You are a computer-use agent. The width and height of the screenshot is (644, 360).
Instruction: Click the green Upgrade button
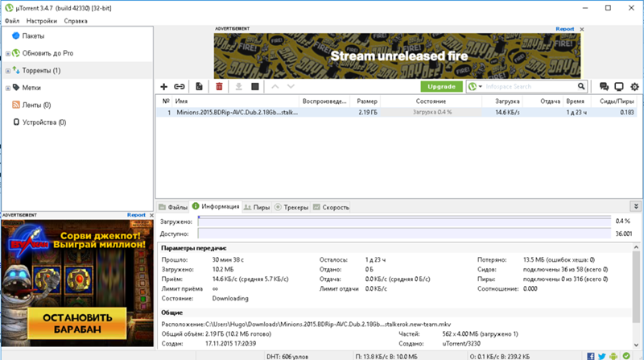point(441,87)
